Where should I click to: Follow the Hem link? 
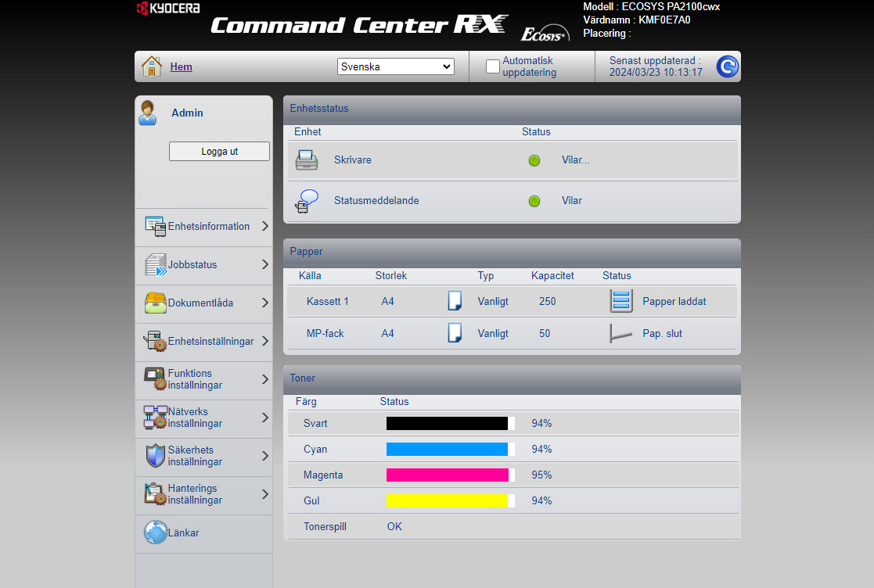[181, 67]
